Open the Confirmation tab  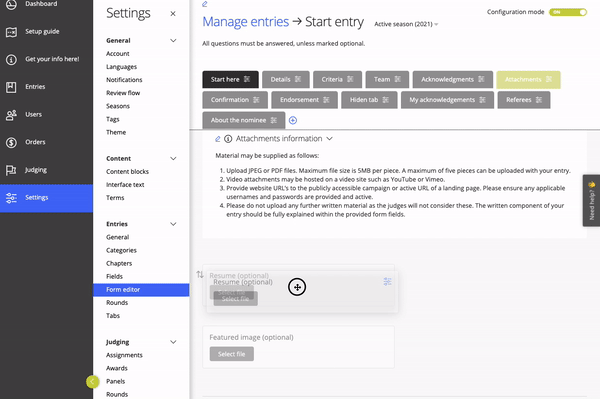pyautogui.click(x=235, y=100)
